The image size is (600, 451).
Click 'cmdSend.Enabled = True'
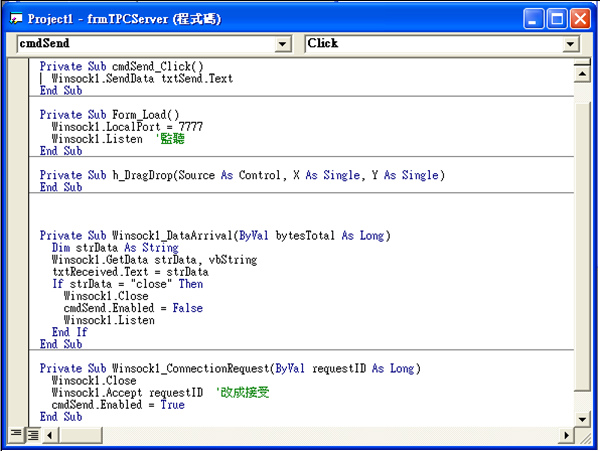click(x=118, y=405)
